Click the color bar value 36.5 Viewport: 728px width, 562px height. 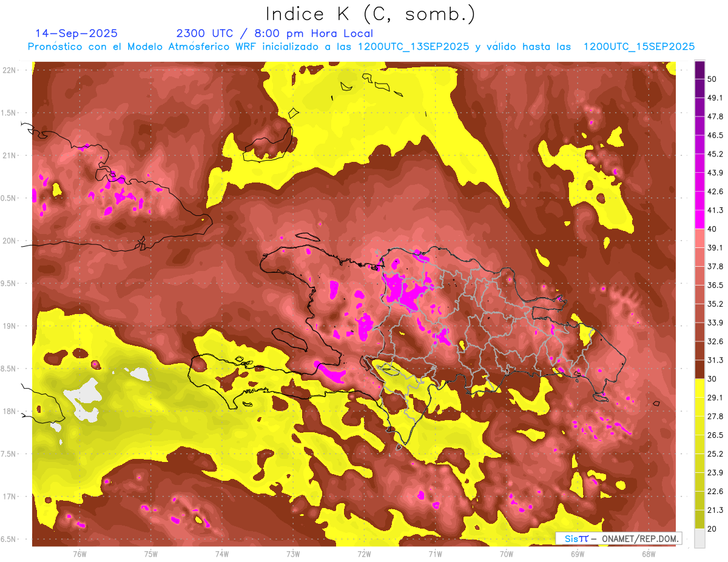pyautogui.click(x=715, y=285)
